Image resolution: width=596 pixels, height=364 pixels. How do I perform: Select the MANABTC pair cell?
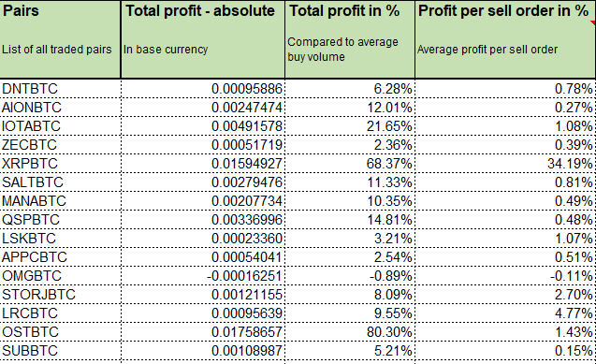pyautogui.click(x=61, y=200)
